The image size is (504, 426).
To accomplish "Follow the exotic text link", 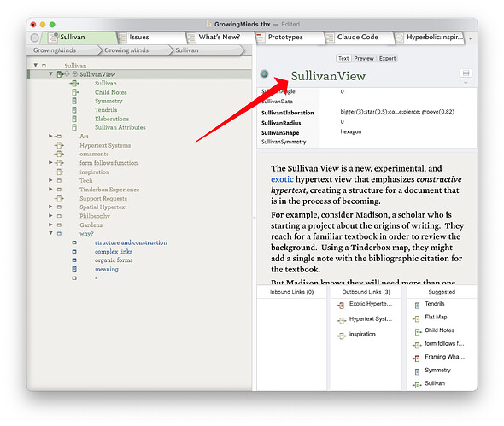I will [x=282, y=179].
